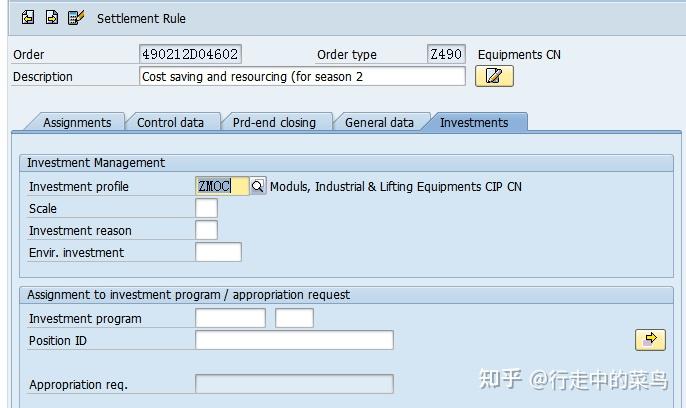Click the 'Investment profile' label
This screenshot has width=686, height=408.
[79, 187]
